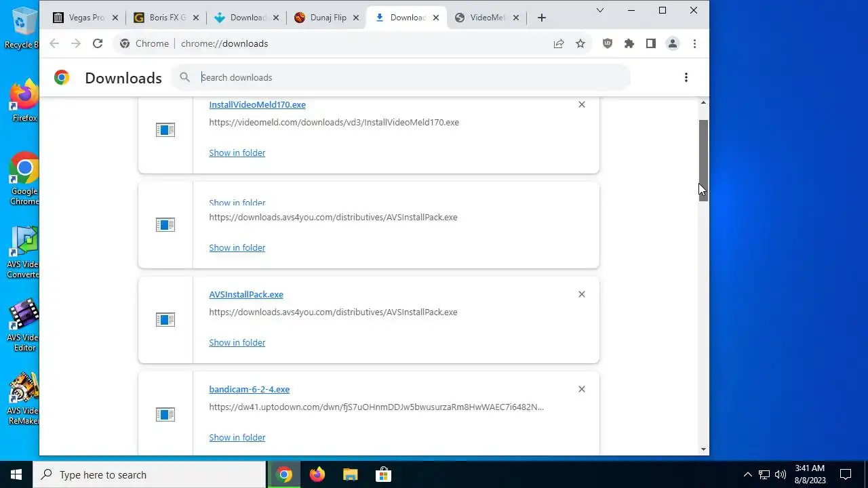Screen dimensions: 868x488
Task: Click the InstallVideoMeld170.exe file icon
Action: pyautogui.click(x=165, y=129)
